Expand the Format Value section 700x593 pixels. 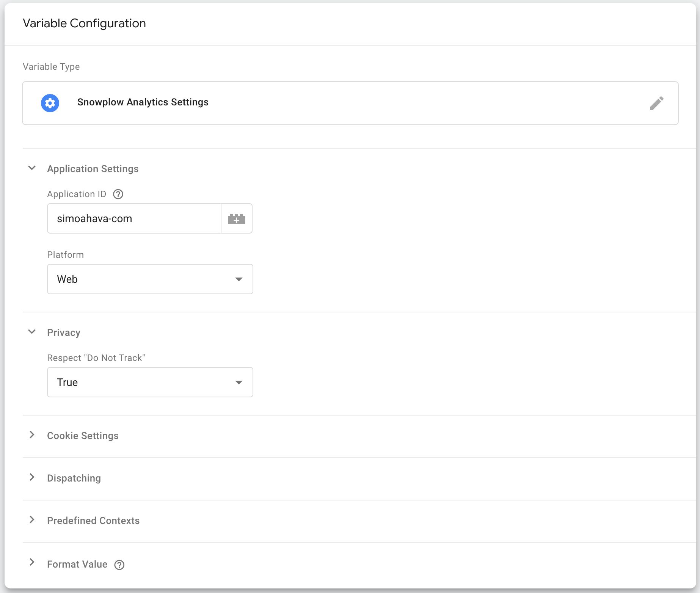32,562
